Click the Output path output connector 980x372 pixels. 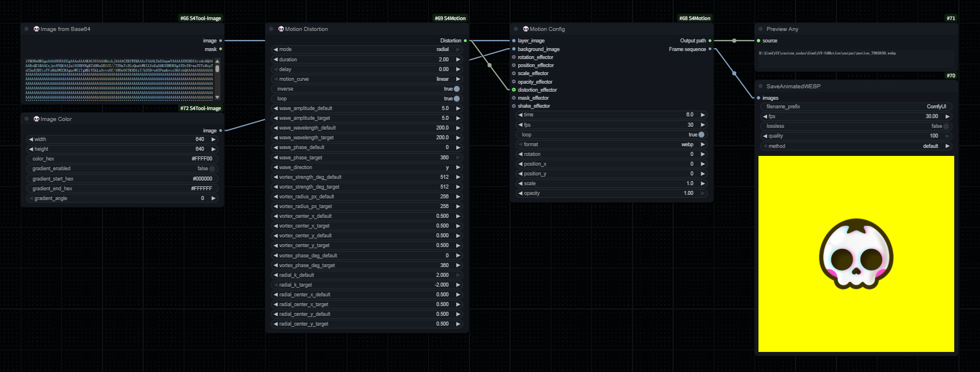(x=710, y=41)
